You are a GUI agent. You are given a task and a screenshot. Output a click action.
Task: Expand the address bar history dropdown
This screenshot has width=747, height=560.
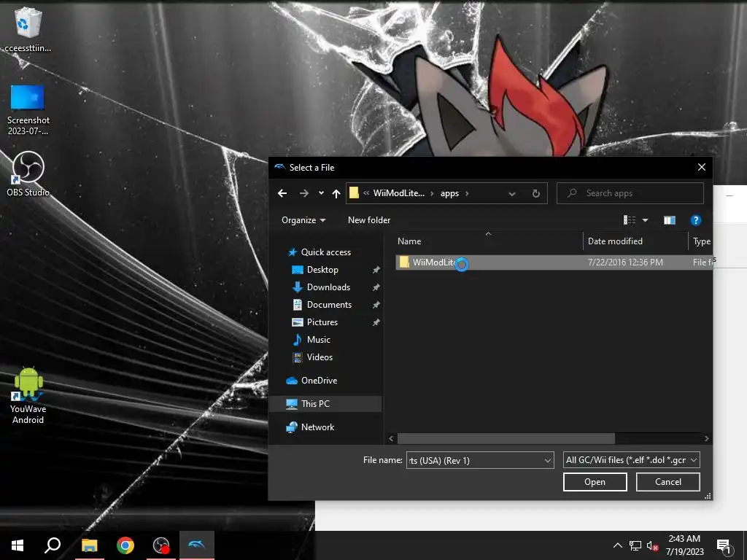(x=512, y=194)
